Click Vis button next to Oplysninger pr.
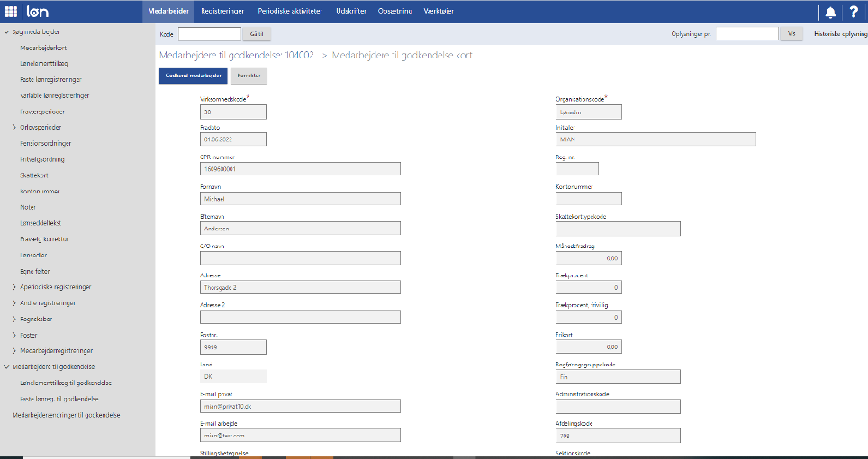This screenshot has width=868, height=459. tap(791, 33)
